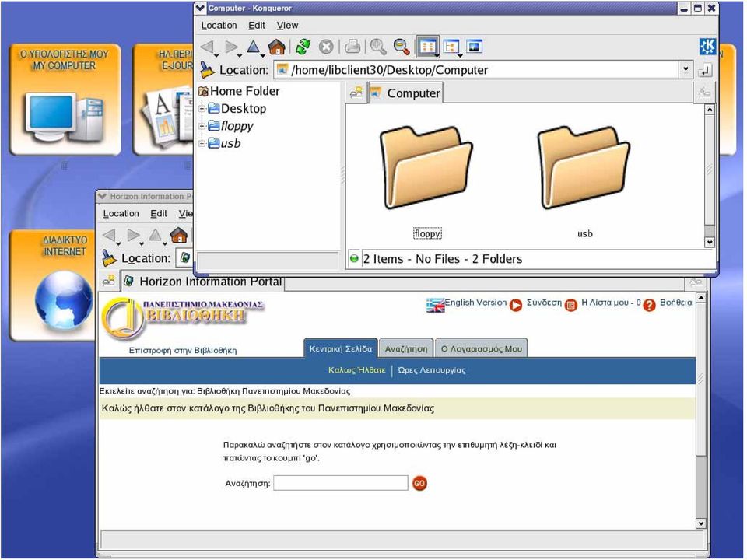Open My Computer desktop icon

pyautogui.click(x=65, y=99)
